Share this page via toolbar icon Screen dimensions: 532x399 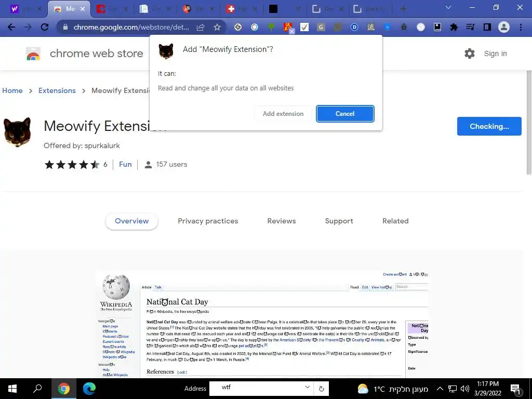coord(201,27)
